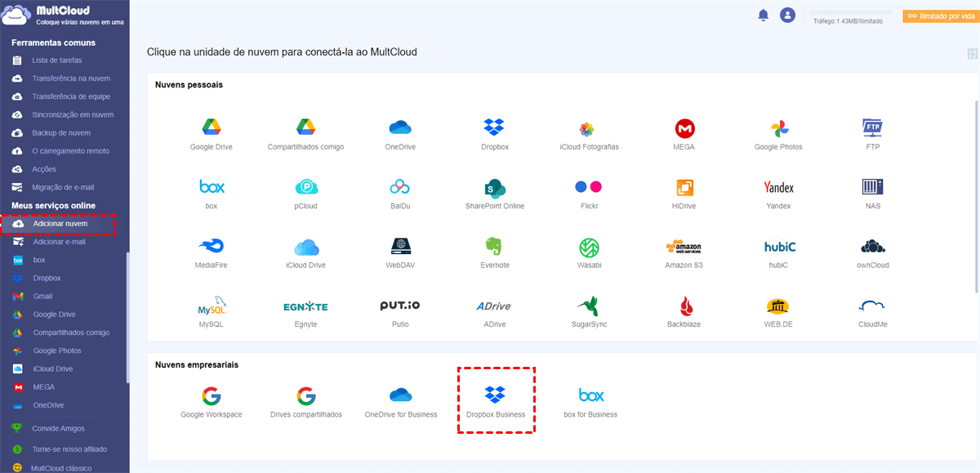Screen dimensions: 980x473
Task: Select Dropbox Business cloud
Action: tap(495, 395)
